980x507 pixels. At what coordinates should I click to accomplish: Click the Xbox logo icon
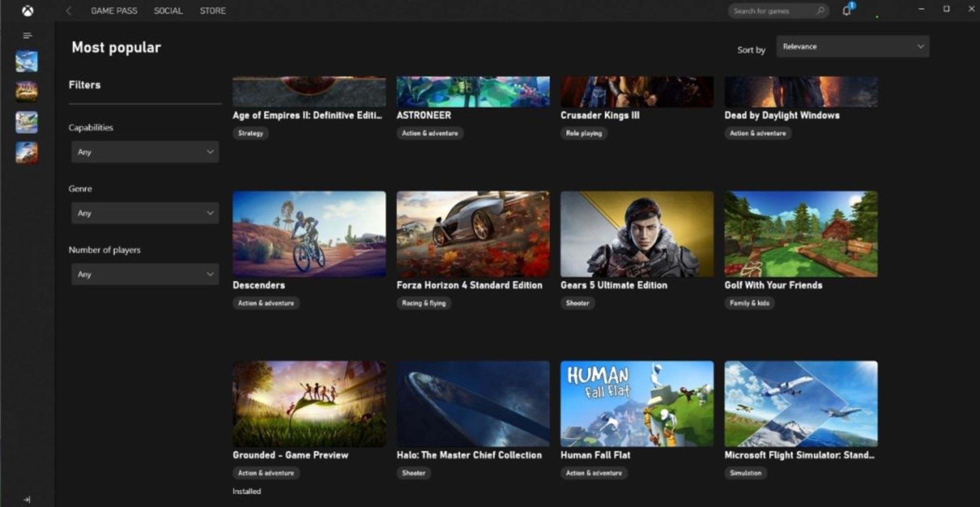(28, 11)
